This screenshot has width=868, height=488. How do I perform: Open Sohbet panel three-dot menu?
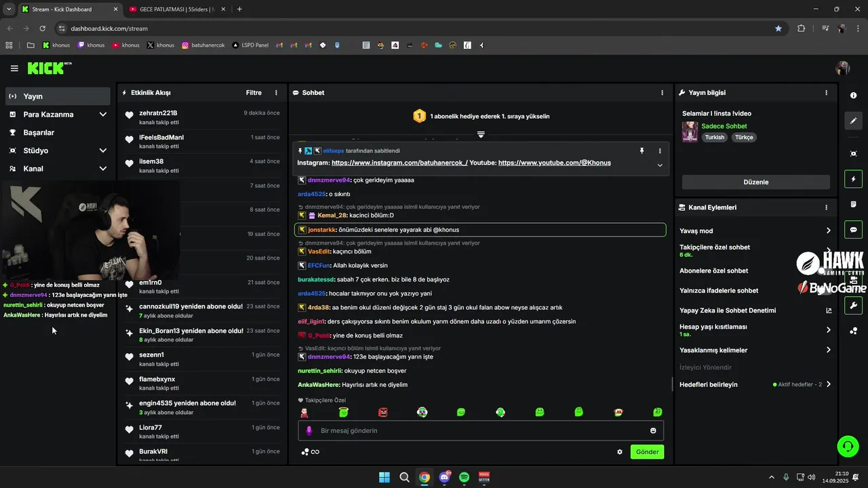(x=663, y=93)
